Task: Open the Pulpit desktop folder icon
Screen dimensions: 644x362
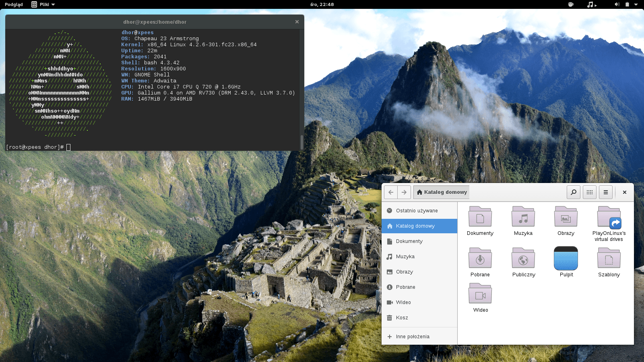Action: (x=566, y=258)
